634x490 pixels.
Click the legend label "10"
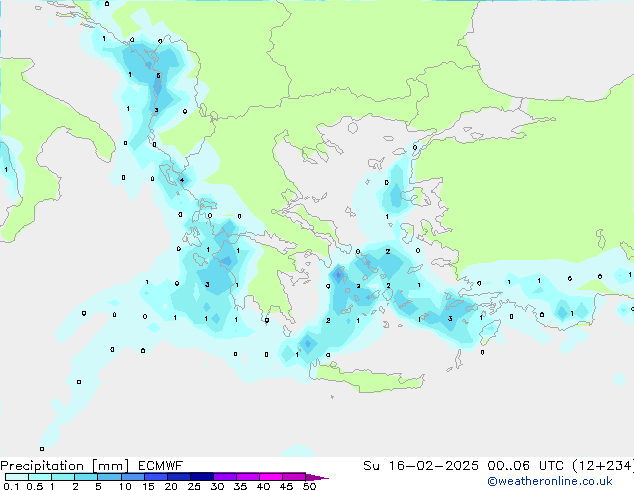coord(125,486)
